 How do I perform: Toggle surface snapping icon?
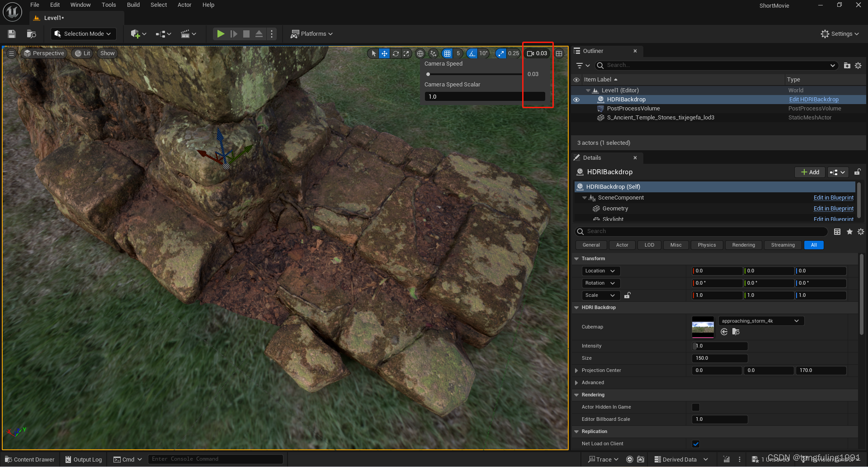point(434,53)
